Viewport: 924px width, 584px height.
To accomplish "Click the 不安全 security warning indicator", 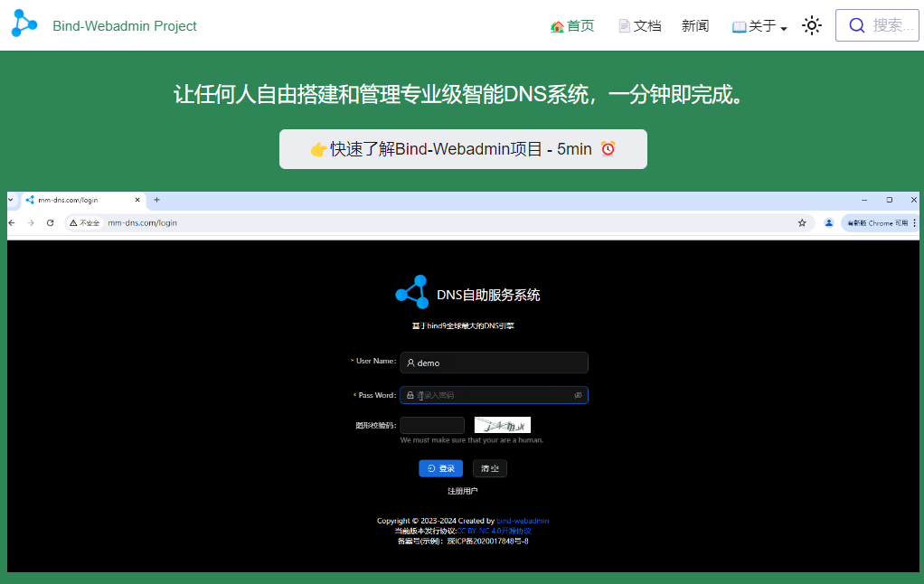I will tap(85, 222).
